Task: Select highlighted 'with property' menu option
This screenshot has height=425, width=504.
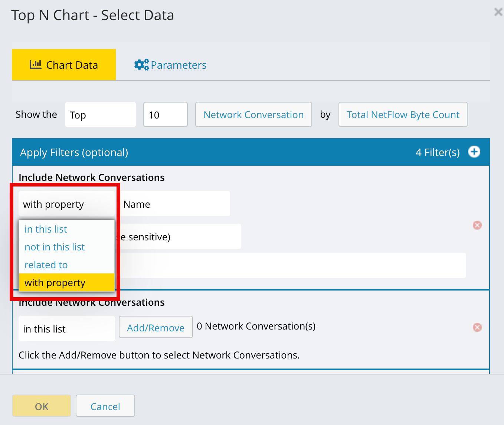Action: pyautogui.click(x=55, y=283)
